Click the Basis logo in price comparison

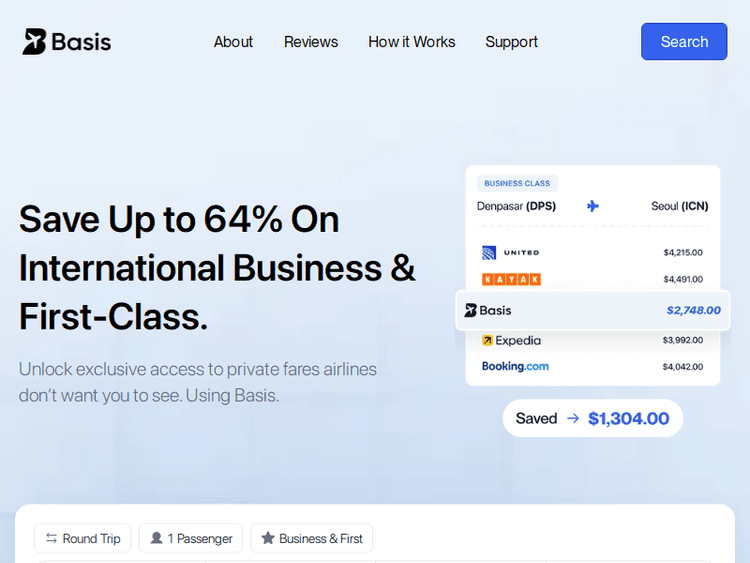[488, 310]
